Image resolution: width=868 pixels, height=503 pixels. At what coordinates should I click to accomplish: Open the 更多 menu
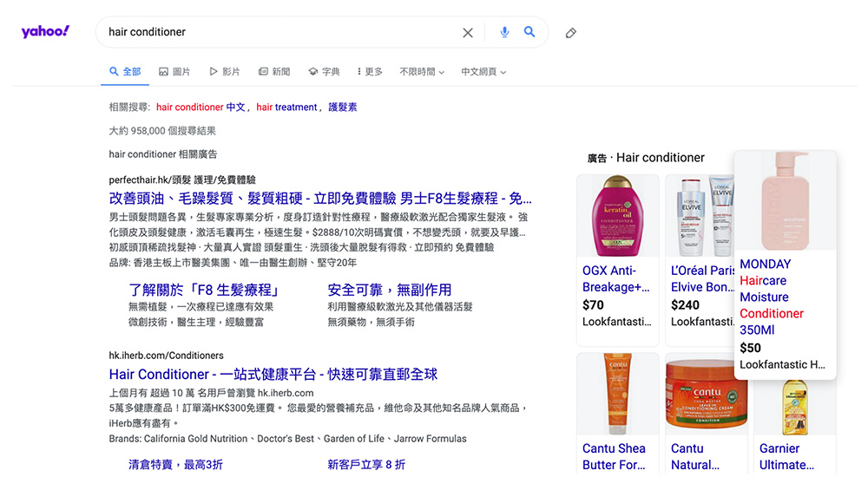(370, 71)
